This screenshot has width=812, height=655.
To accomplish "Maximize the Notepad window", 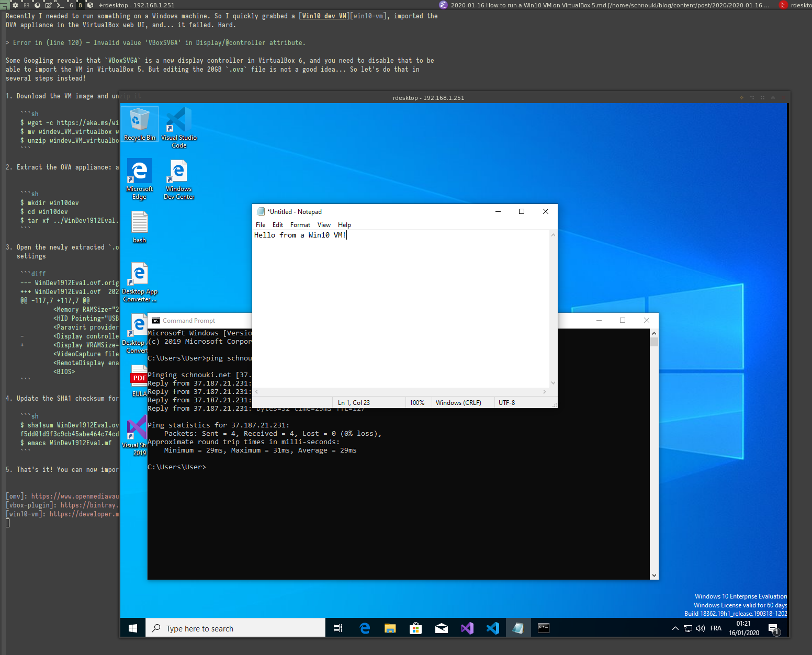I will pos(522,211).
